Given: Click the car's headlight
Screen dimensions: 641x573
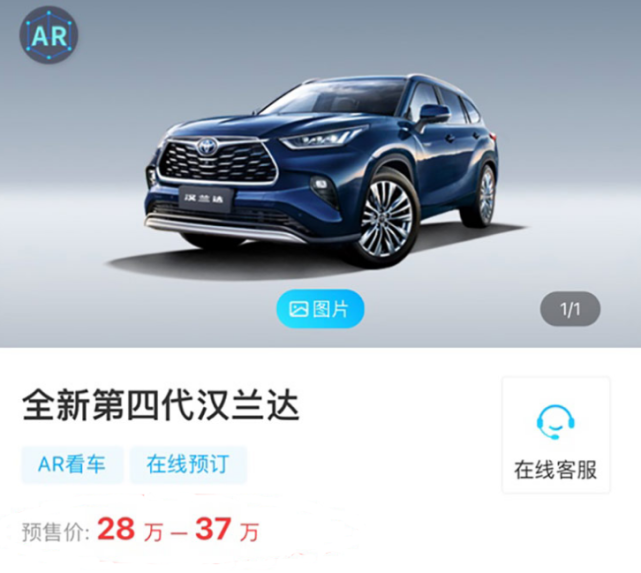Looking at the screenshot, I should [321, 138].
